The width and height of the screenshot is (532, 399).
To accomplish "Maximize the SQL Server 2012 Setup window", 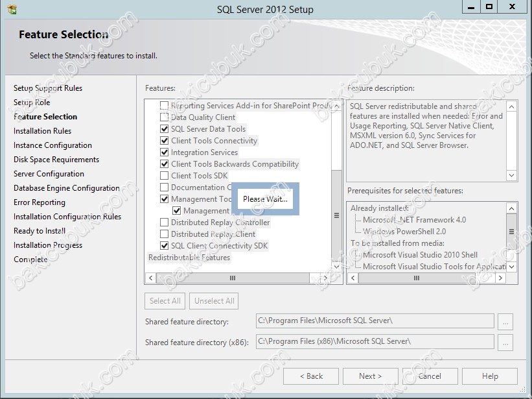I will (x=489, y=6).
